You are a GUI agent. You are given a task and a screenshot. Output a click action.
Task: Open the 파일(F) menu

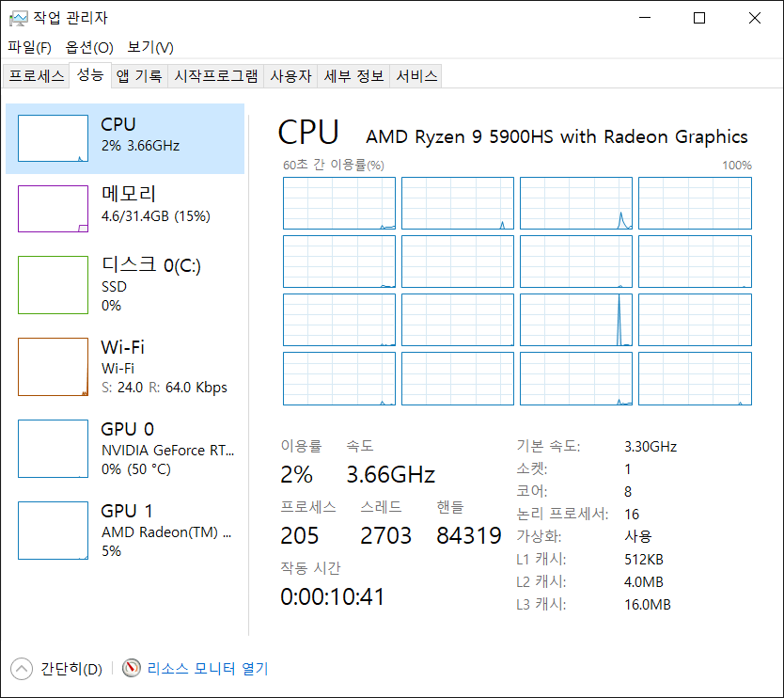click(x=29, y=47)
